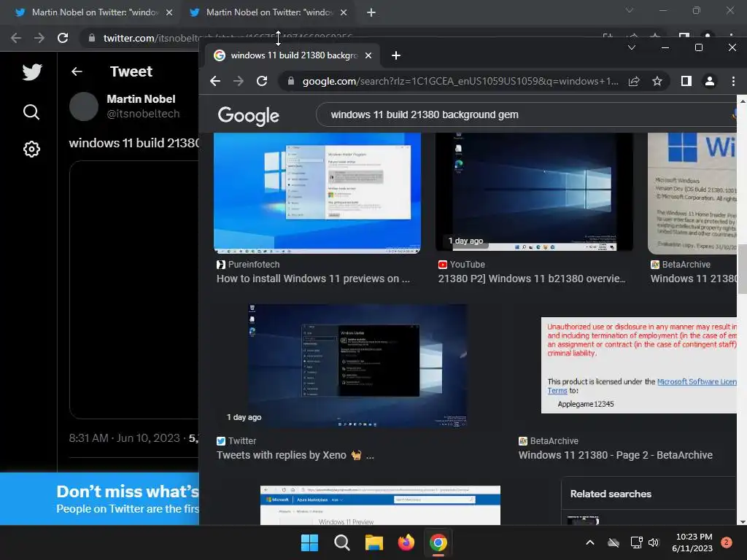Click BetaArchive red warning text thumbnail

(639, 365)
